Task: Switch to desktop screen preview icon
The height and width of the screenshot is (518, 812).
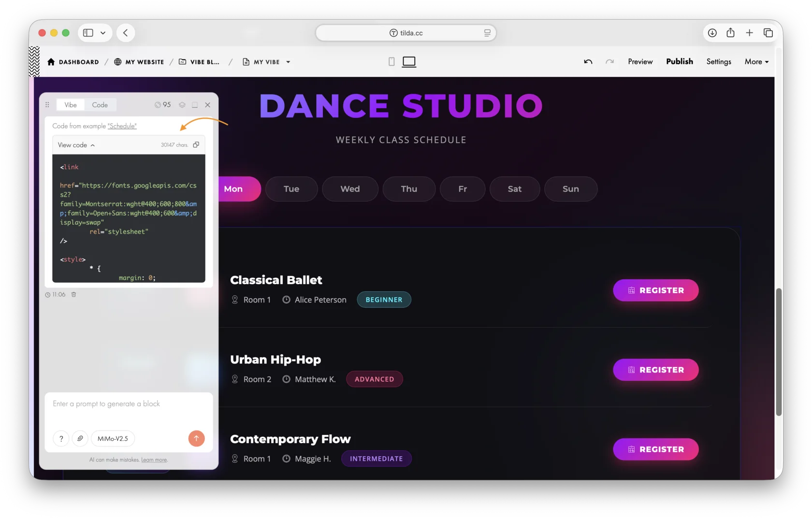Action: click(x=409, y=61)
